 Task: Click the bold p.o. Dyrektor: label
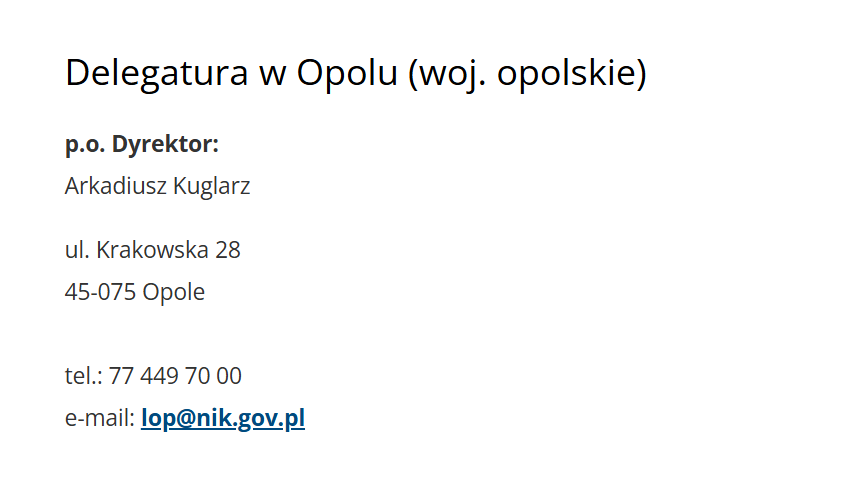point(142,145)
